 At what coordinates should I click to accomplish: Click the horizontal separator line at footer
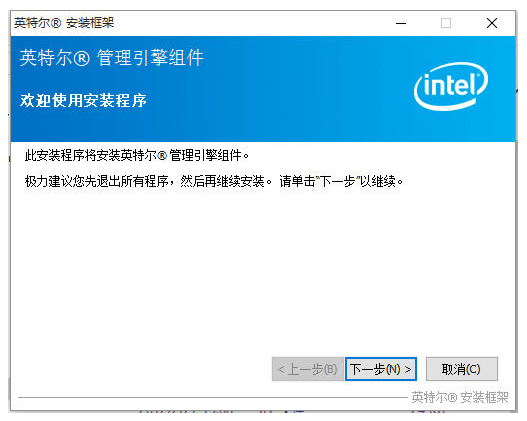212,397
